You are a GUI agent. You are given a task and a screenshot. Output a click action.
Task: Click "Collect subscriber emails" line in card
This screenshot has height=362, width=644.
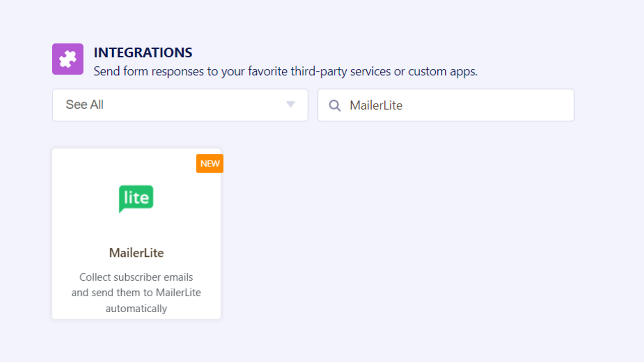136,277
